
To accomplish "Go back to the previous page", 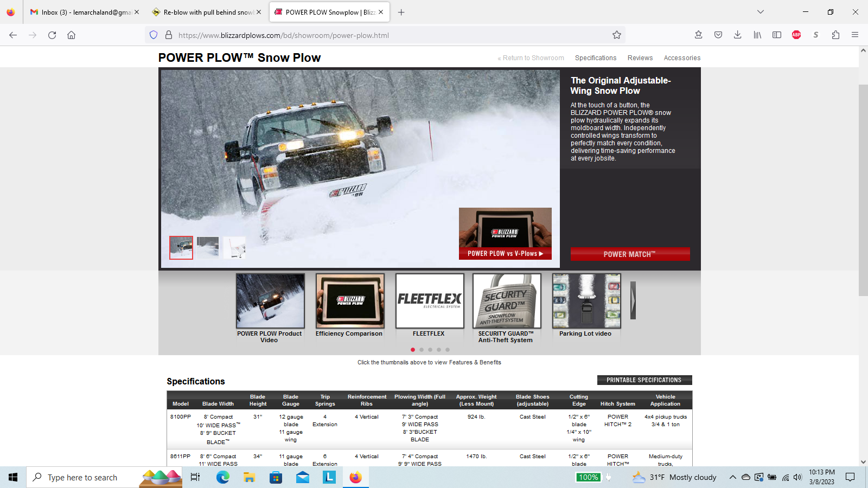I will coord(13,35).
